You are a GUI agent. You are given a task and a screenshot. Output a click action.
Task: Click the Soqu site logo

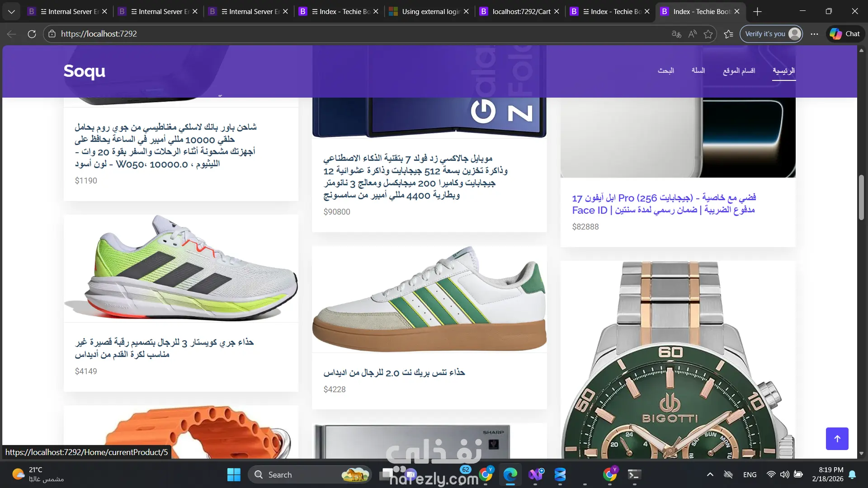coord(85,71)
